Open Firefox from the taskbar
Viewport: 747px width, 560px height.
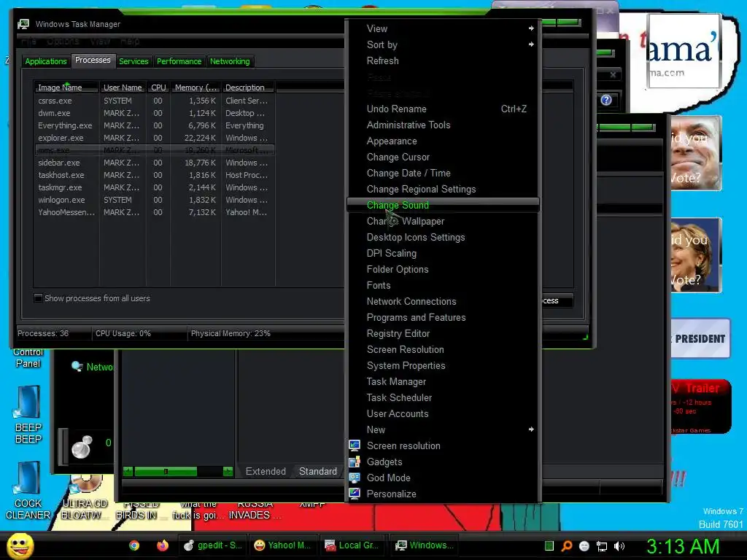click(163, 545)
